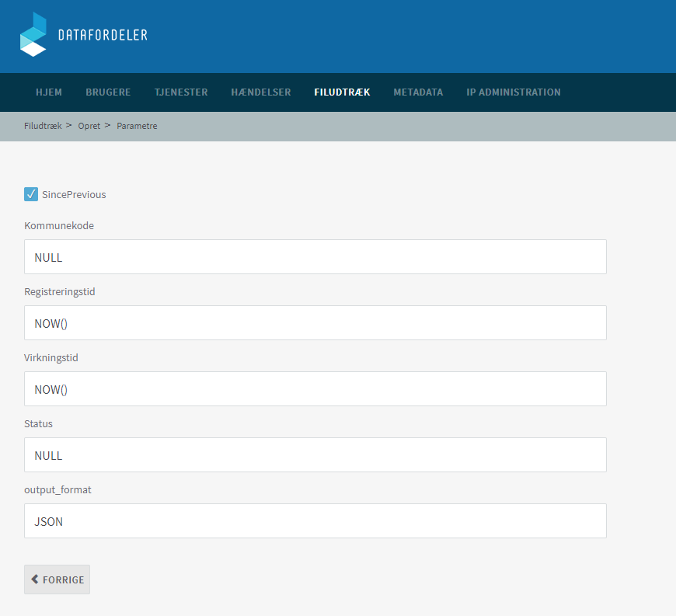Click the Filudtræk breadcrumb link
676x616 pixels.
[x=43, y=126]
